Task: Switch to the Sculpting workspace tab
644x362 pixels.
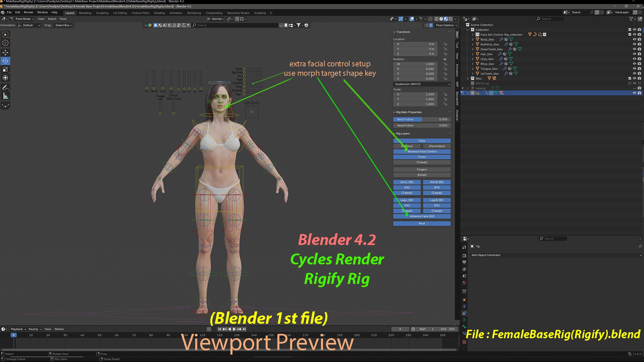Action: 102,13
